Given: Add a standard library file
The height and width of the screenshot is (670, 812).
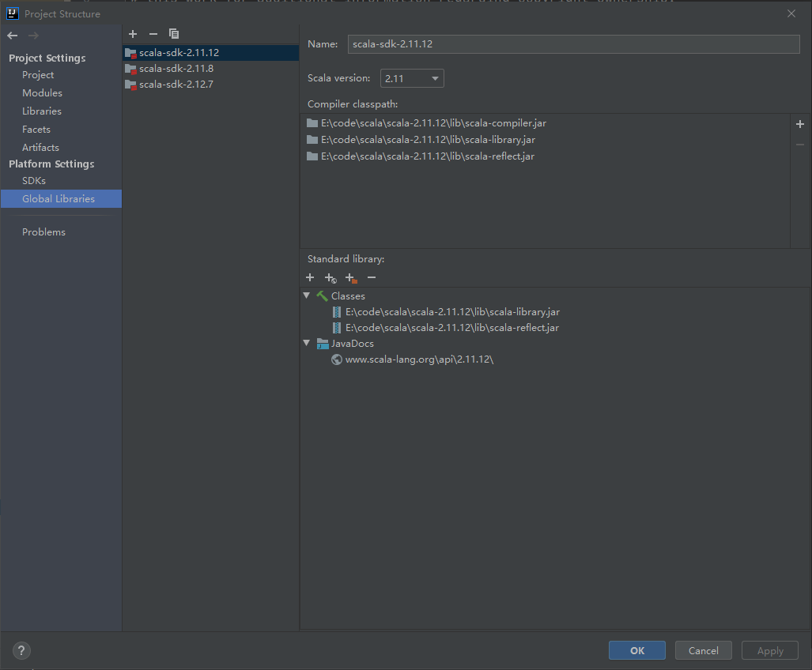Looking at the screenshot, I should click(310, 278).
